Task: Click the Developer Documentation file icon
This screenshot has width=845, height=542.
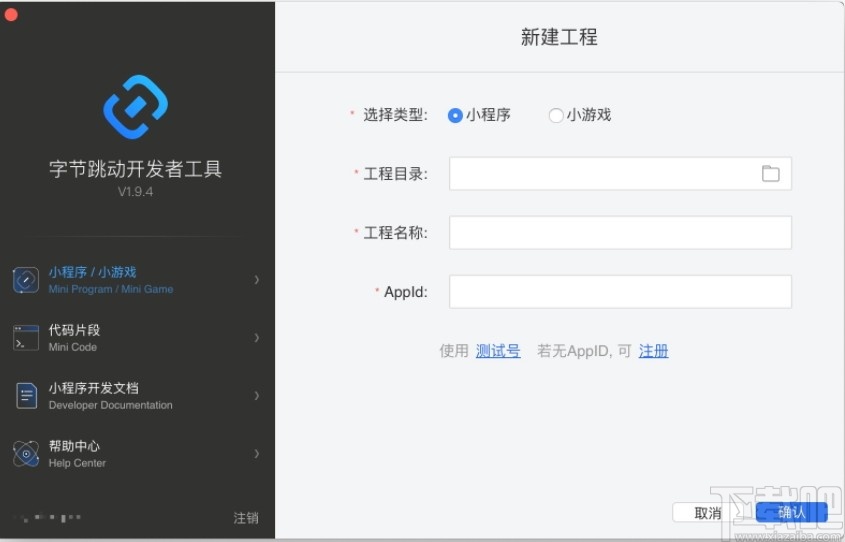Action: click(26, 396)
